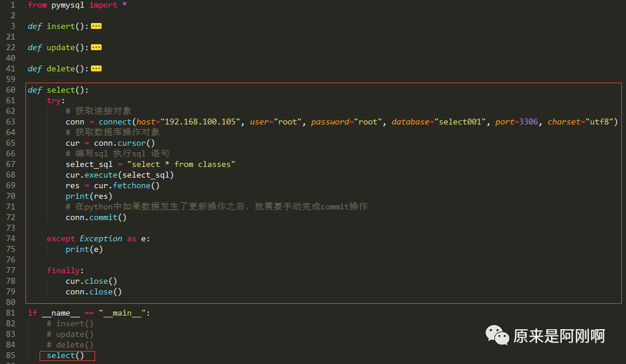The width and height of the screenshot is (626, 364).
Task: Click line number 85 in the gutter
Action: click(11, 355)
